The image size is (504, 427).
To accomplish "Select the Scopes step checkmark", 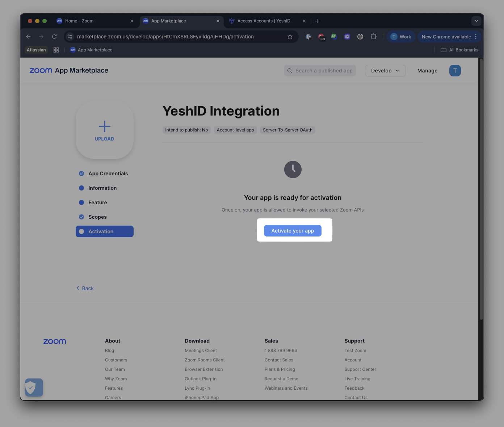I will (x=81, y=217).
